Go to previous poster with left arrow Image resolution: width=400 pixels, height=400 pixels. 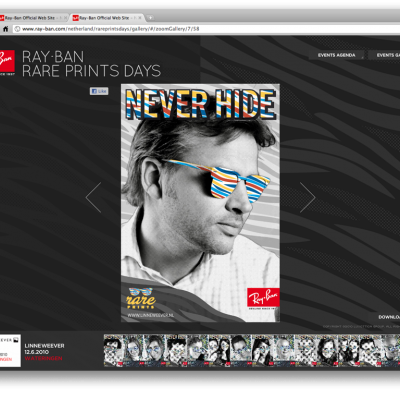pyautogui.click(x=94, y=197)
